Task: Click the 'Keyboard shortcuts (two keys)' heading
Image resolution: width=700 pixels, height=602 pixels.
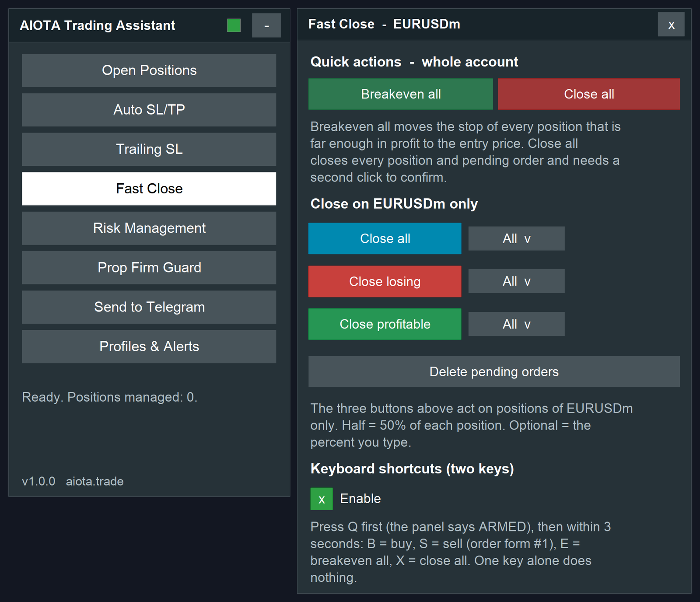Action: coord(412,469)
